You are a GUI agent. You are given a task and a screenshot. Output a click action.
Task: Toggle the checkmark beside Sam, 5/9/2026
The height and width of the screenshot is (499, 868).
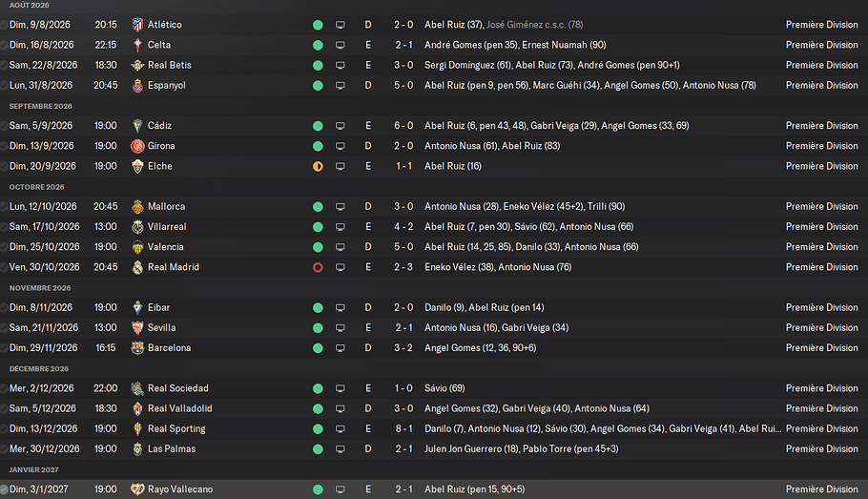[4, 126]
